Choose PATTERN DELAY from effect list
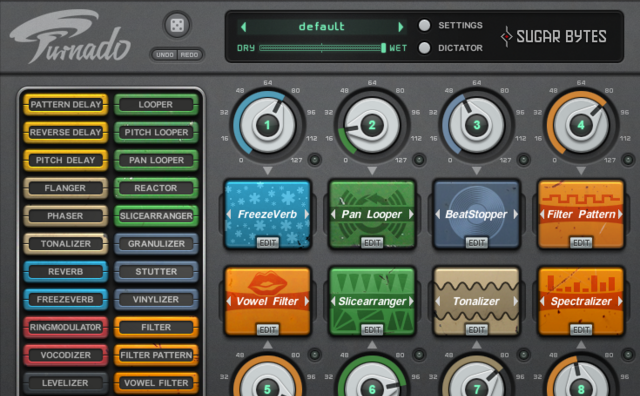Screen dimensions: 640x396 click(x=66, y=105)
